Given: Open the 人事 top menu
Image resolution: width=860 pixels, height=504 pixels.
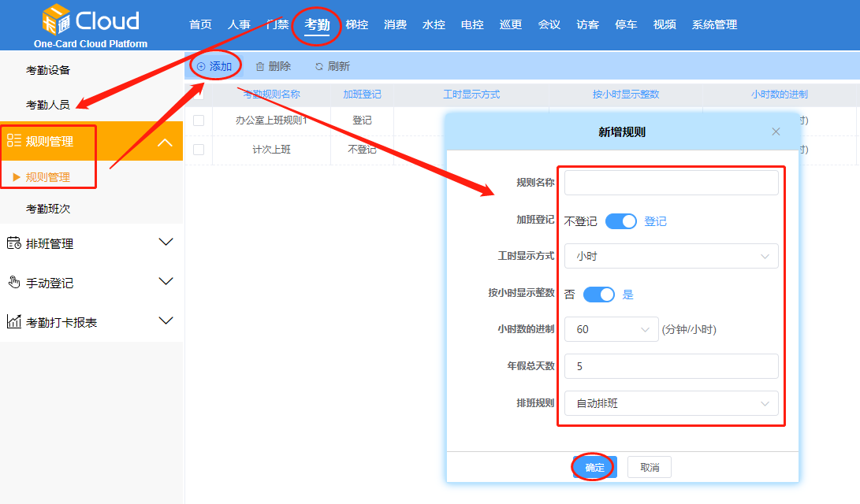Looking at the screenshot, I should click(x=239, y=24).
